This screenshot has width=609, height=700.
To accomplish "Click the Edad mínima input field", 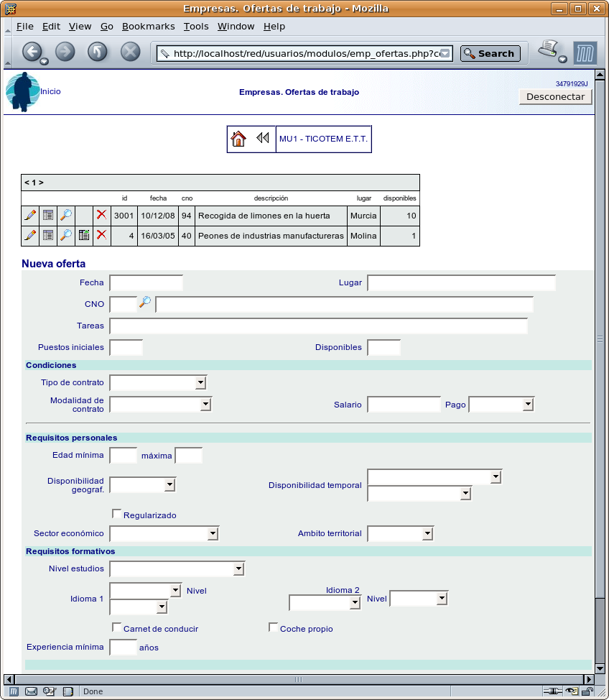I will [123, 456].
